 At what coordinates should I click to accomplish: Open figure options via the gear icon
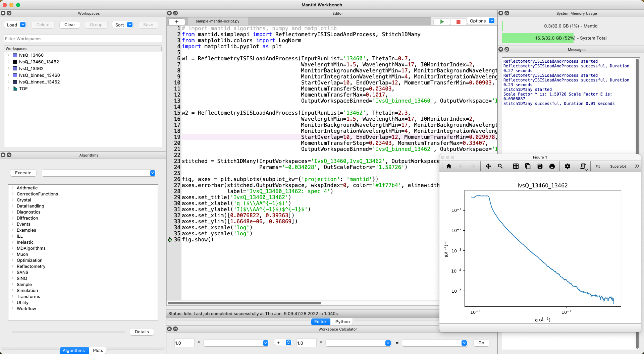(x=568, y=166)
